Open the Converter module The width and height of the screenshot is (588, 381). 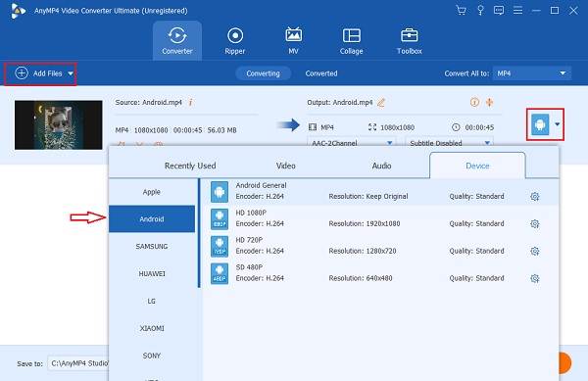coord(177,40)
